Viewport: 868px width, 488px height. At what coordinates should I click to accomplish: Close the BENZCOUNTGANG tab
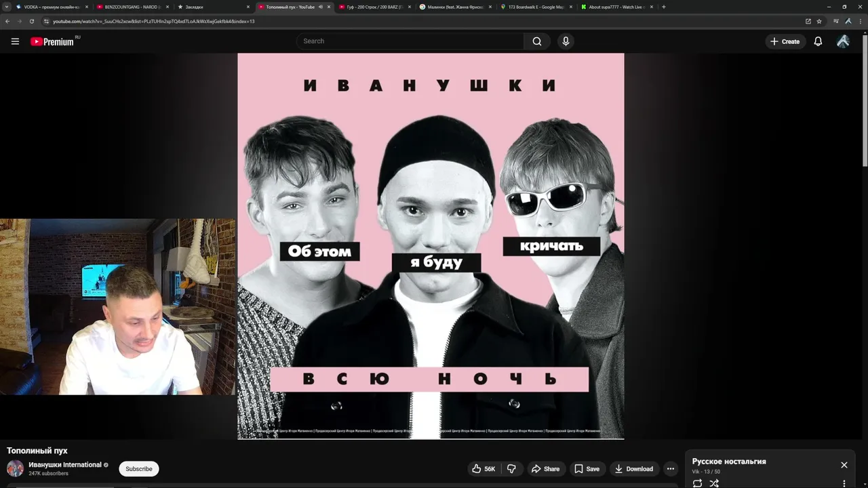[x=167, y=7]
